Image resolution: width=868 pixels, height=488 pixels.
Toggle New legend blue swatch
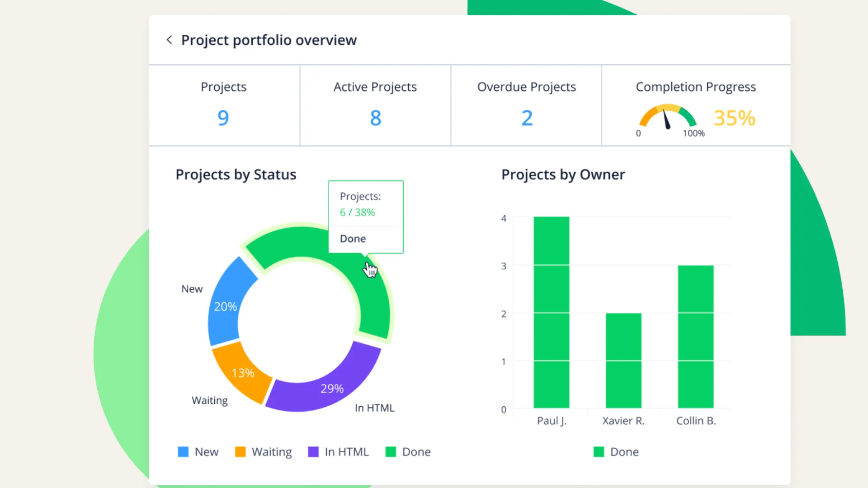click(x=183, y=452)
